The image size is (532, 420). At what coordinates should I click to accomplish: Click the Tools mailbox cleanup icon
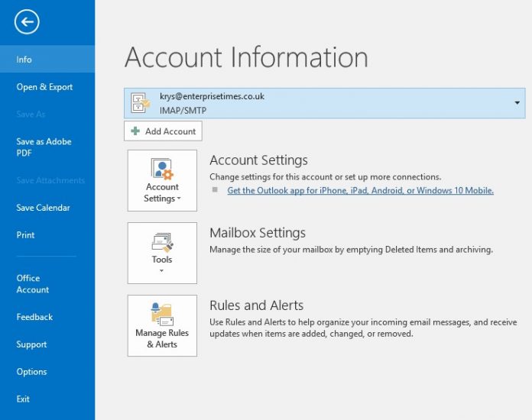(x=162, y=242)
